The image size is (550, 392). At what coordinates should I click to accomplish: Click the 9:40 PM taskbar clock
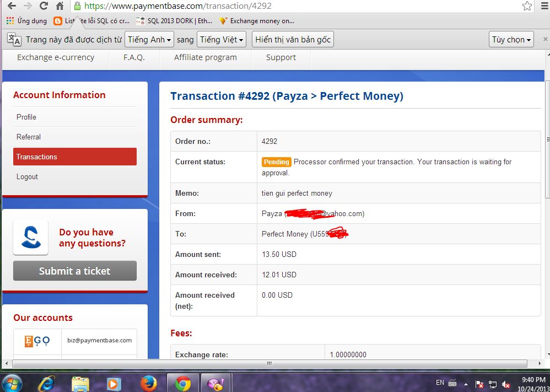coord(534,379)
